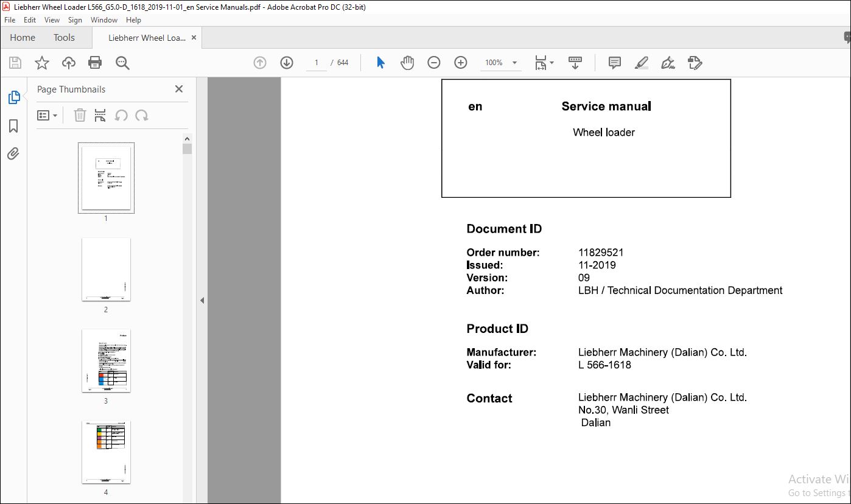Image resolution: width=851 pixels, height=504 pixels.
Task: Click the thumbnails panel scrollbar thumb
Action: tap(187, 149)
